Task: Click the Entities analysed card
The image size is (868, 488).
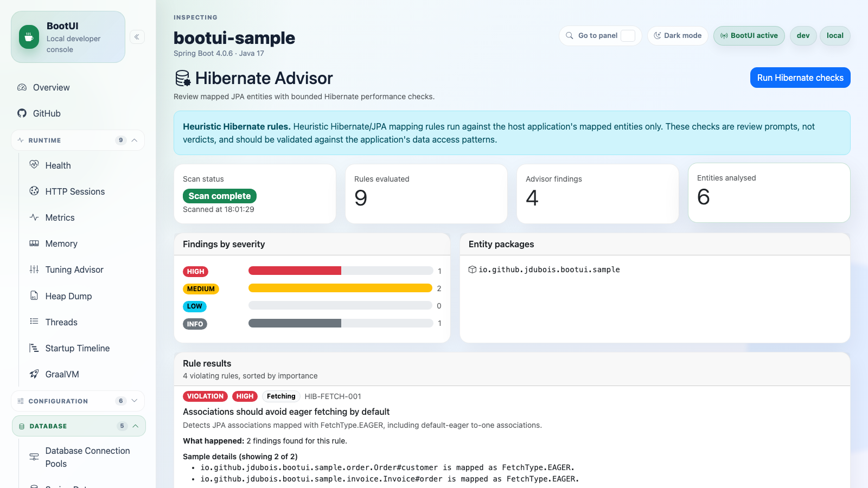Action: tap(769, 192)
